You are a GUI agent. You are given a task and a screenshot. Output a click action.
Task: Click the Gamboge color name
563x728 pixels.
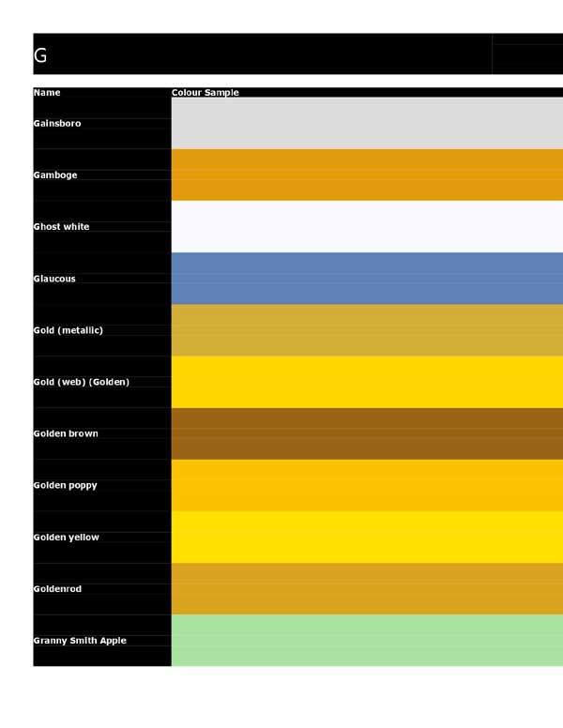coord(55,175)
